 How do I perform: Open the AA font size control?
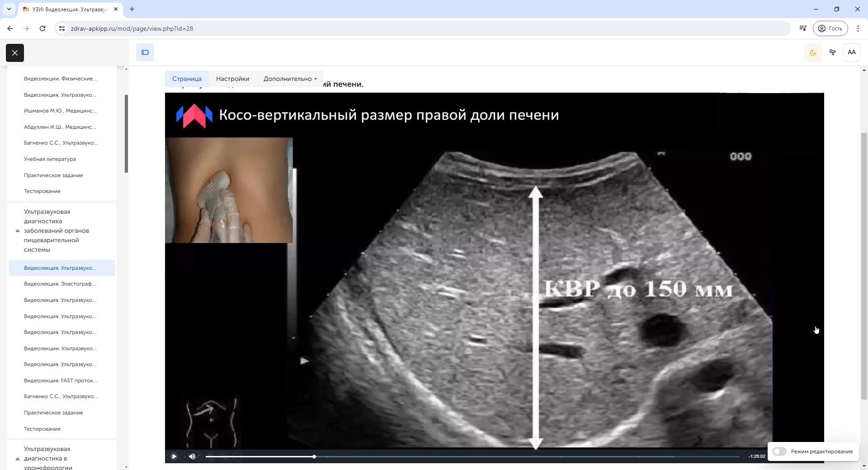coord(851,52)
